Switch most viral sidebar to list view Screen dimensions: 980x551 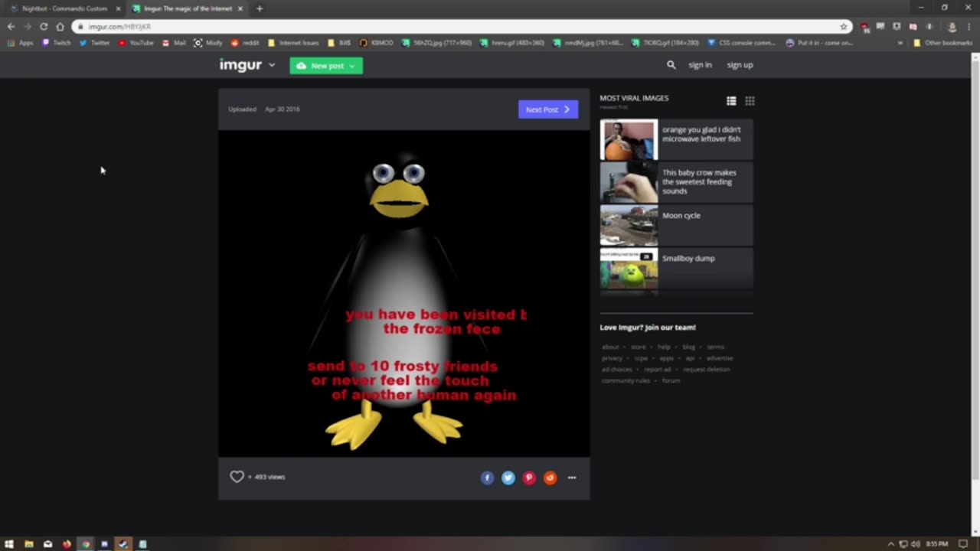pyautogui.click(x=731, y=101)
